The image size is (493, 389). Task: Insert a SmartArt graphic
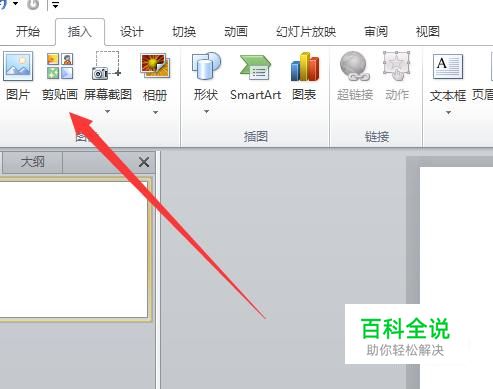coord(256,76)
